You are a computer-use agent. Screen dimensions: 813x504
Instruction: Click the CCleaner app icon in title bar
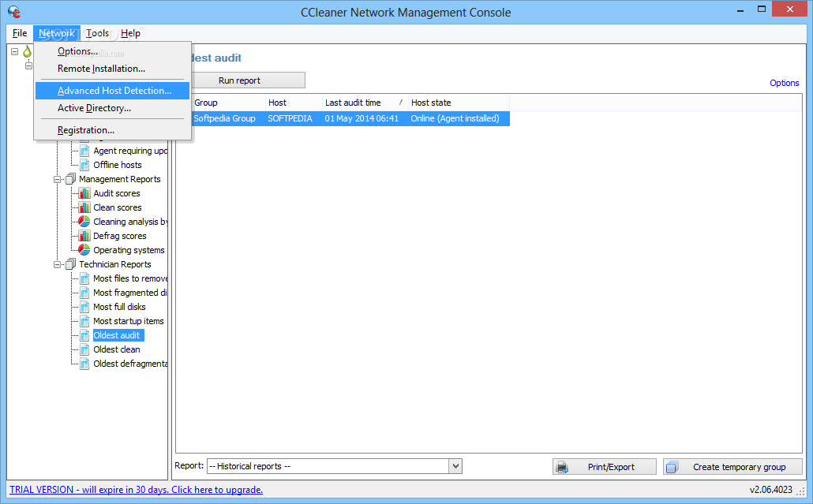pyautogui.click(x=14, y=11)
